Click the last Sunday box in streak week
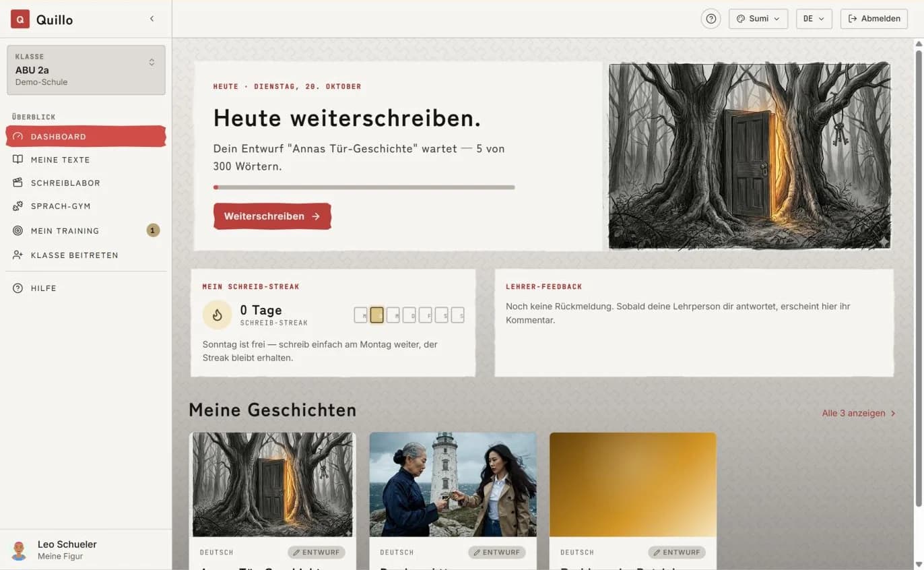Image resolution: width=924 pixels, height=570 pixels. pyautogui.click(x=458, y=315)
